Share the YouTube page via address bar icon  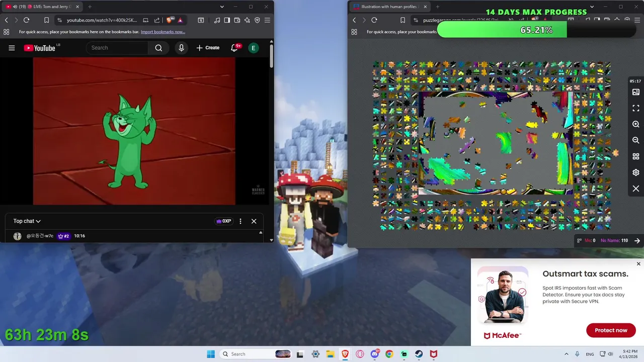156,20
